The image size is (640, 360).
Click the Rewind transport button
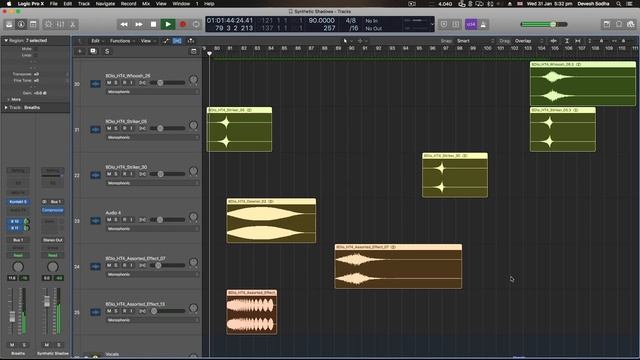[124, 24]
